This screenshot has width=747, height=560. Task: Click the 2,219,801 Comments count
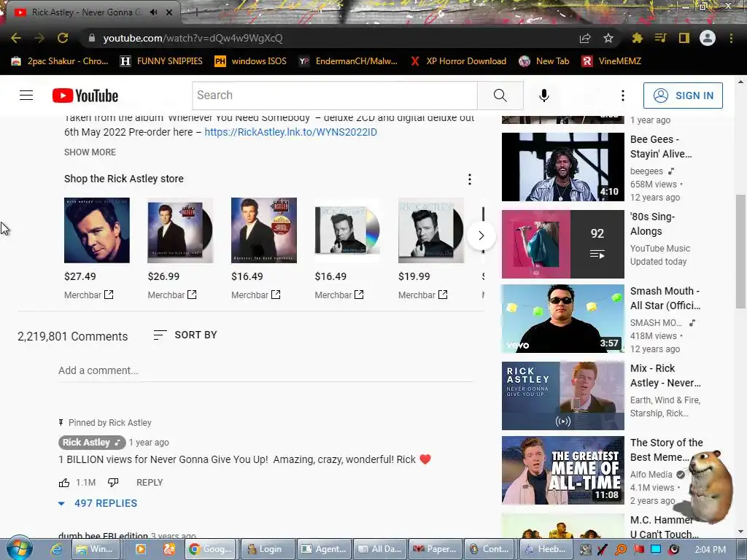coord(73,336)
